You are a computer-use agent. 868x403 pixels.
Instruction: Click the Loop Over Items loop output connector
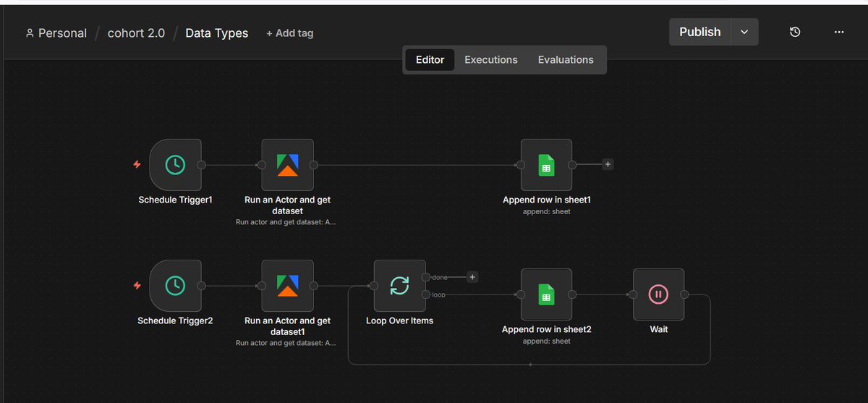click(426, 294)
